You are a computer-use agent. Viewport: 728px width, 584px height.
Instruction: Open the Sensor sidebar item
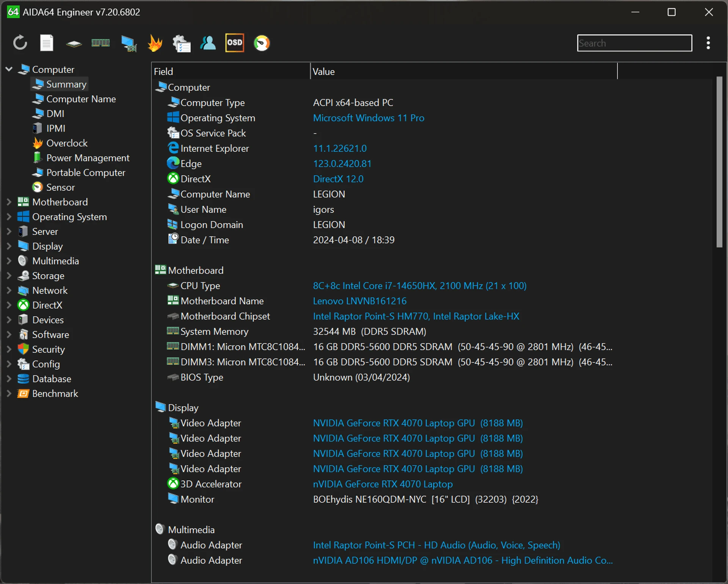click(x=54, y=188)
